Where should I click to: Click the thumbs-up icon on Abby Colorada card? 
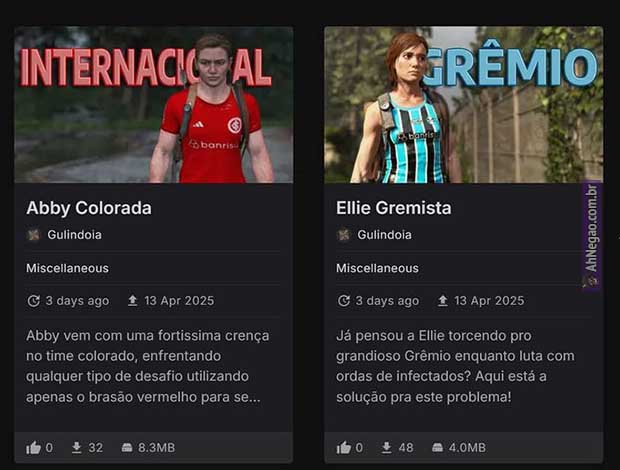pos(33,447)
